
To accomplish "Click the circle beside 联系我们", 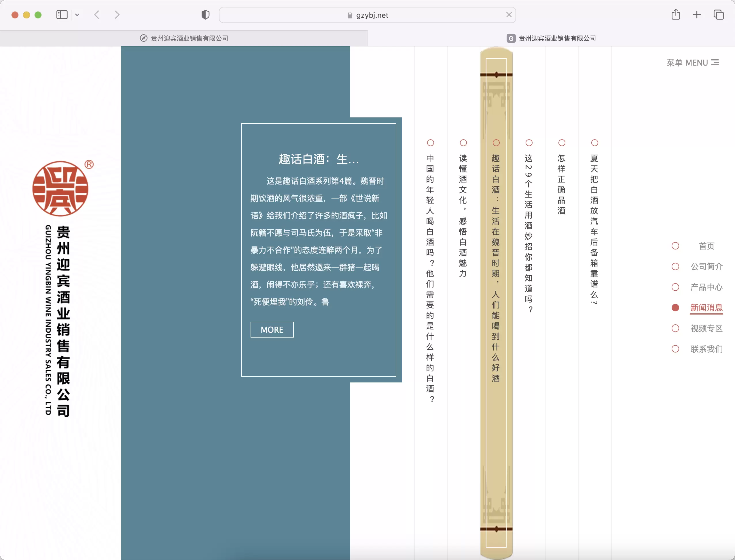I will click(x=675, y=349).
